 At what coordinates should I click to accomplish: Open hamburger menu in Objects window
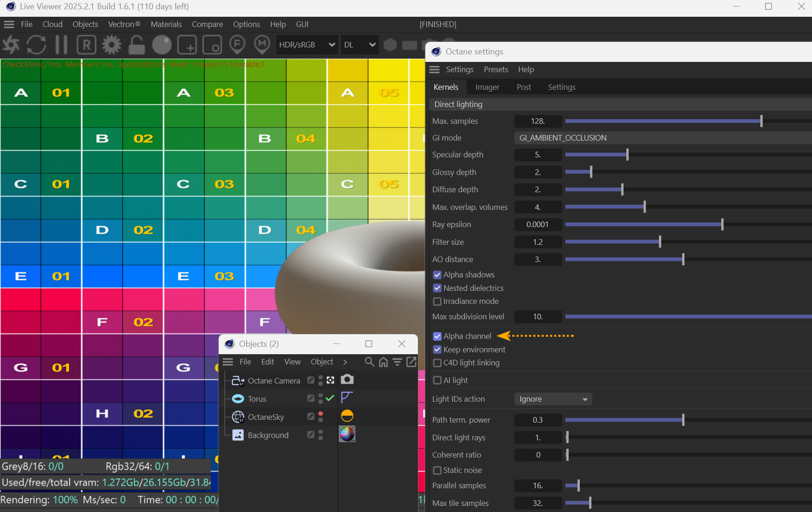click(x=228, y=362)
